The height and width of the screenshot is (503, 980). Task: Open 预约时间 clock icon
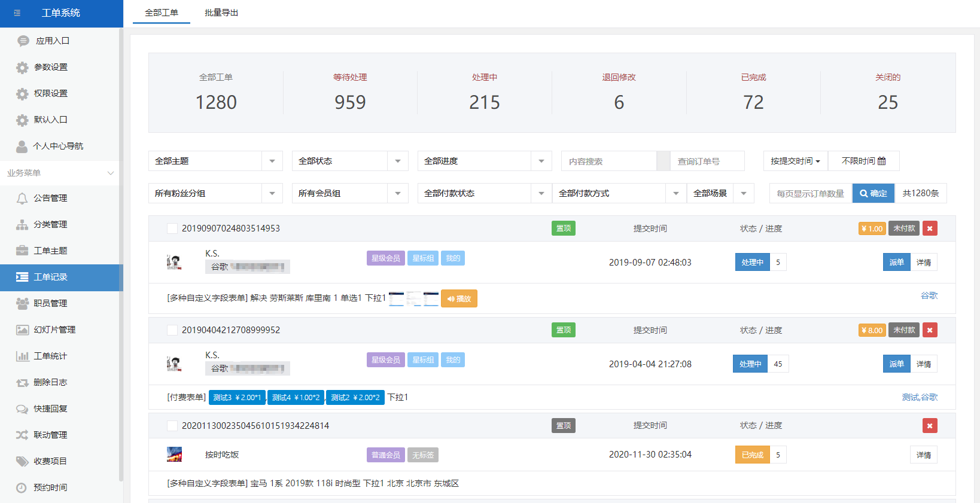[x=22, y=487]
